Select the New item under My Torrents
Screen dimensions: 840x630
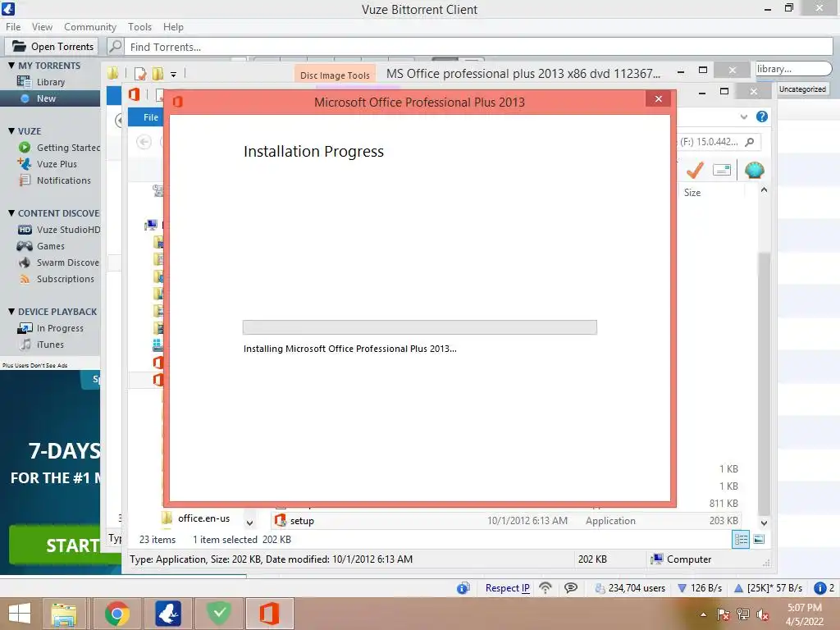[x=46, y=98]
